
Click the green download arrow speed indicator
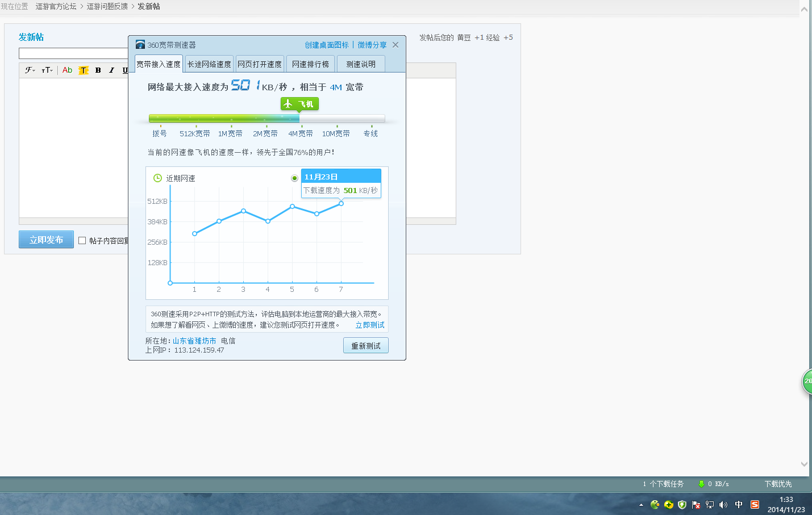coord(701,484)
